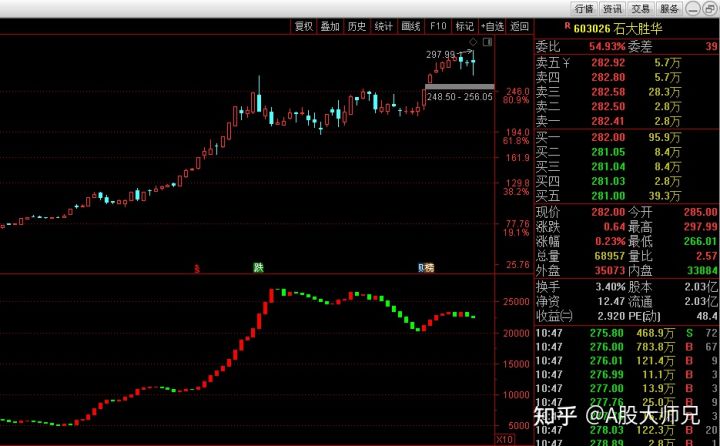
Task: Click PE(动) value 48.4
Action: [707, 316]
